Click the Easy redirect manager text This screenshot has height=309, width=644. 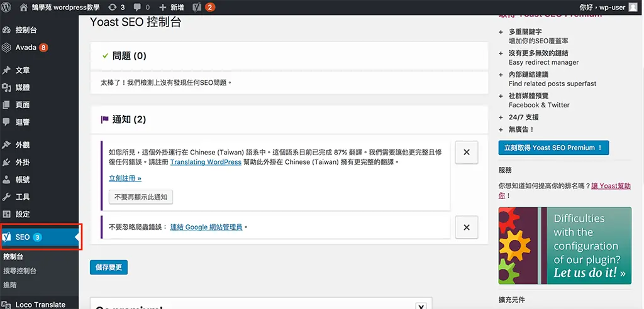click(x=544, y=62)
